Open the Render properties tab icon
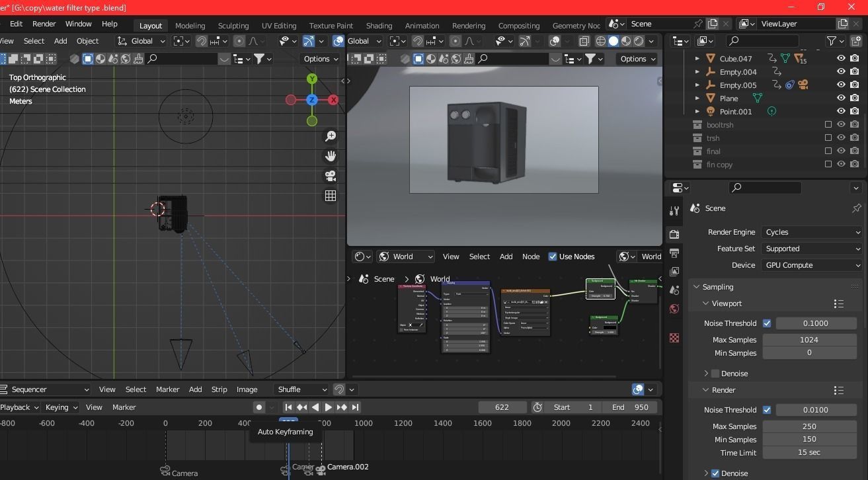 [x=674, y=234]
